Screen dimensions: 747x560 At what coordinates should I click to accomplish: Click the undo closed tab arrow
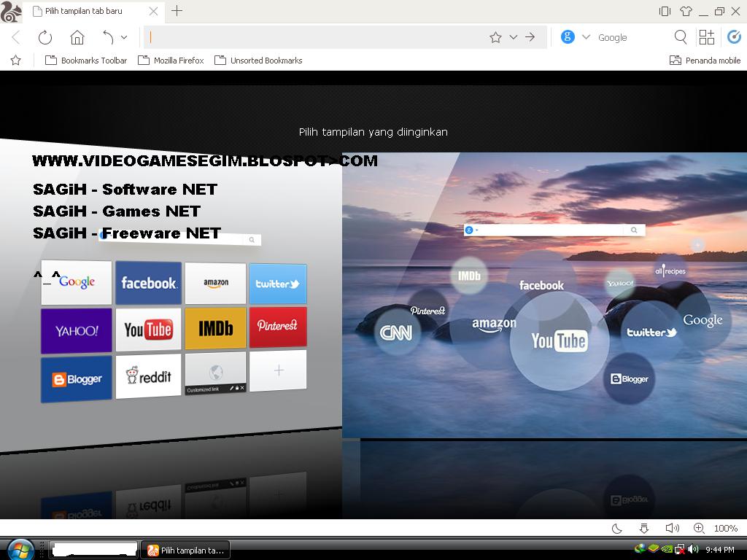click(108, 37)
